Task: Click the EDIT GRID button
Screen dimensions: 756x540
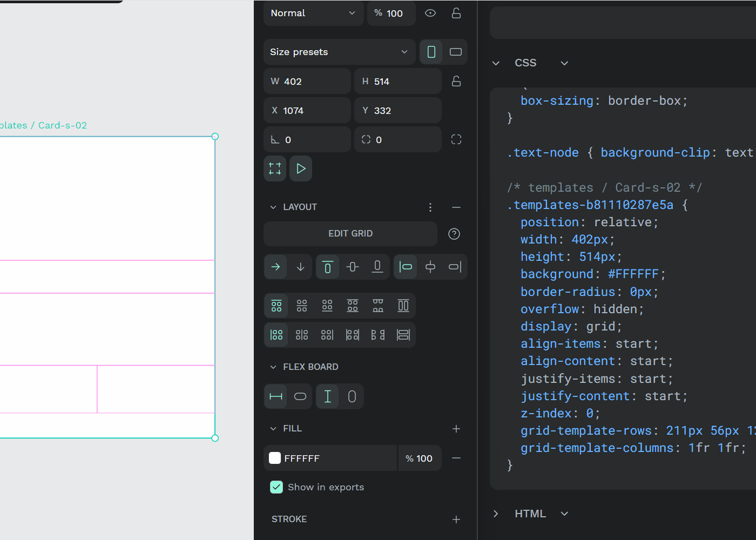Action: point(350,234)
